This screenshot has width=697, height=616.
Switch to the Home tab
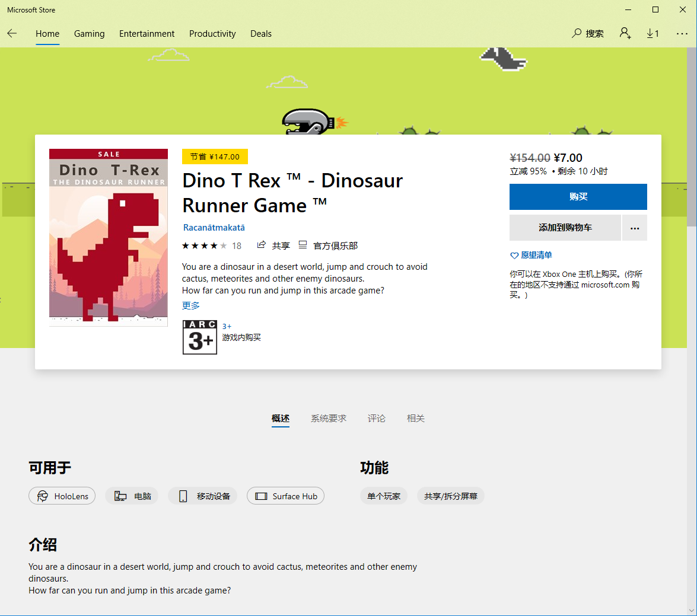(47, 34)
